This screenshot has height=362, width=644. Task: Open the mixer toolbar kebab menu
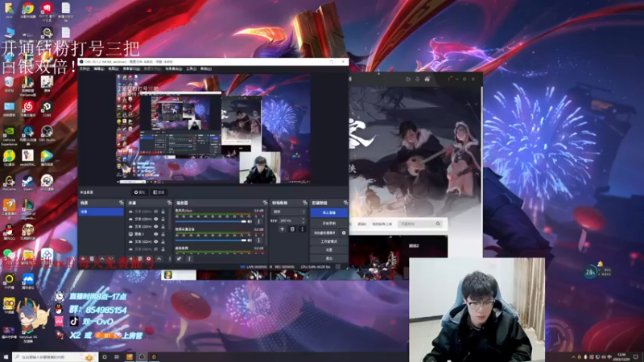[x=189, y=258]
